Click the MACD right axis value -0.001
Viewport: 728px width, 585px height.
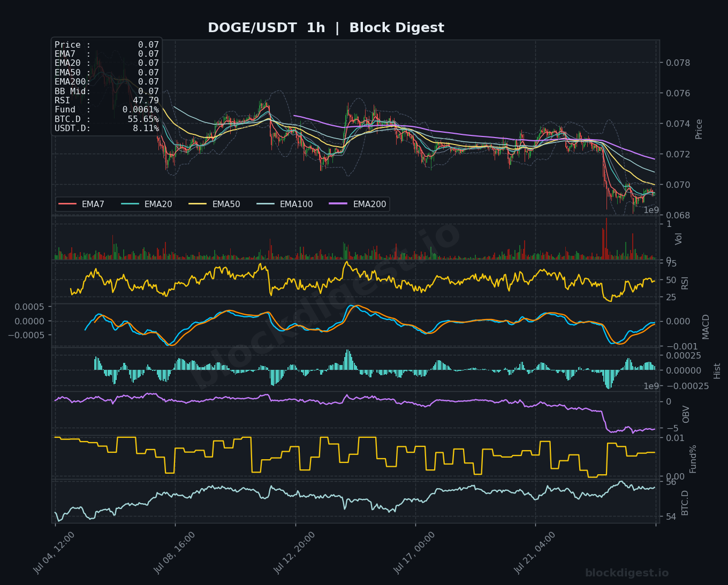pos(681,347)
